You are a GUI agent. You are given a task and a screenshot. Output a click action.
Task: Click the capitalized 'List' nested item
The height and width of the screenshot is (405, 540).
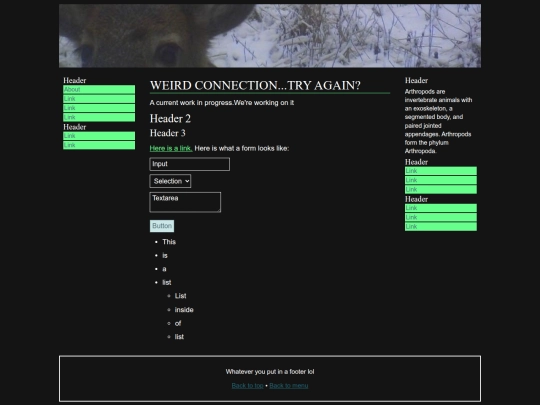pyautogui.click(x=180, y=296)
